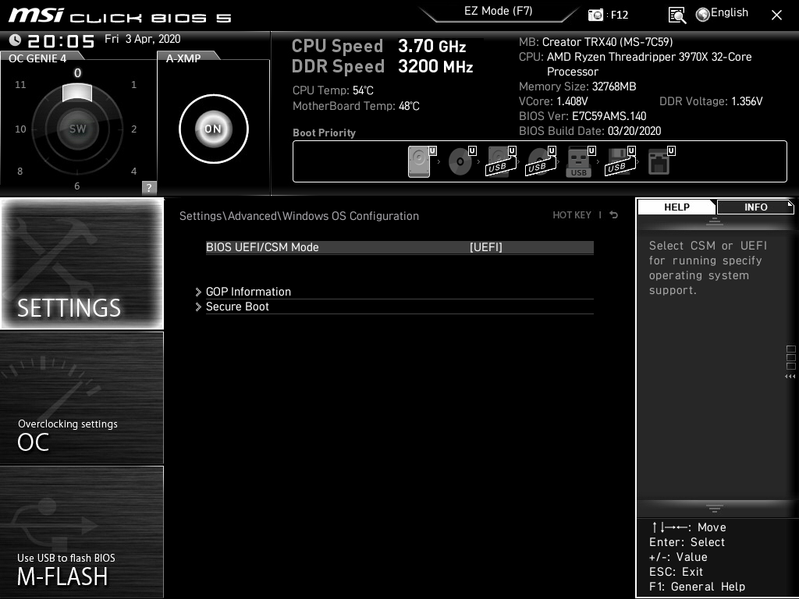Select the optical disc boot priority icon
Screen dimensions: 799x599
click(461, 161)
